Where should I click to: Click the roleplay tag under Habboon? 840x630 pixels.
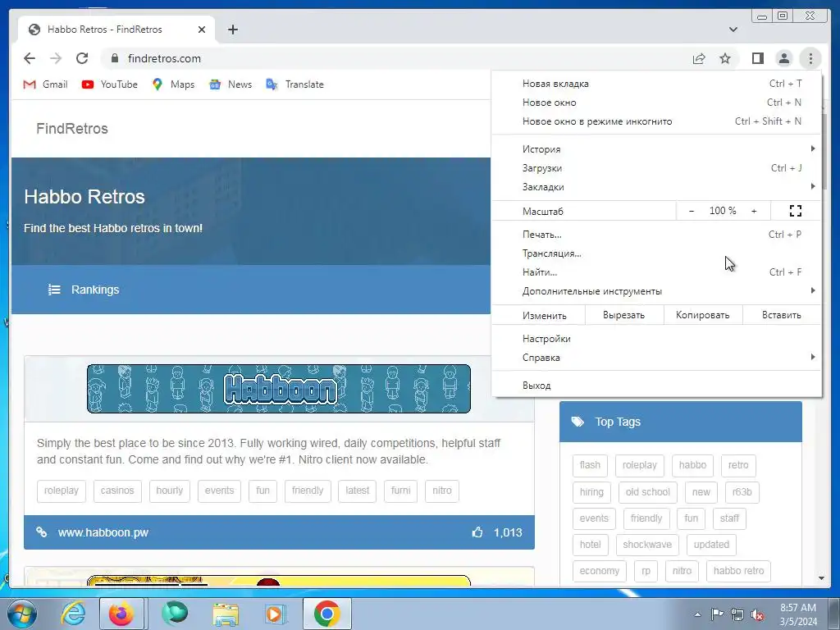pyautogui.click(x=61, y=491)
